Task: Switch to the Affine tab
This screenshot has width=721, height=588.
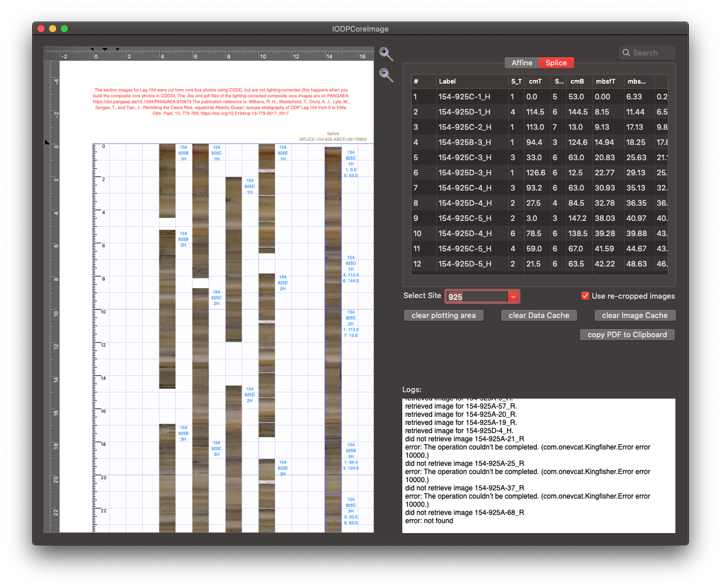Action: (x=522, y=63)
